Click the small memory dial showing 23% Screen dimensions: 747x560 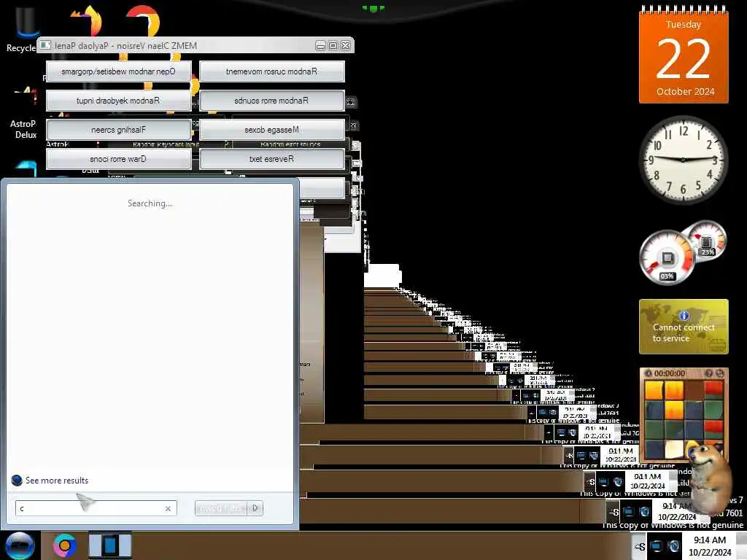[x=707, y=241]
